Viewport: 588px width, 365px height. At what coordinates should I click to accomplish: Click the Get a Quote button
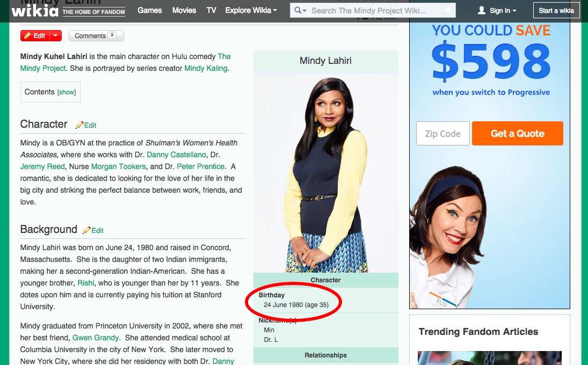[x=518, y=134]
